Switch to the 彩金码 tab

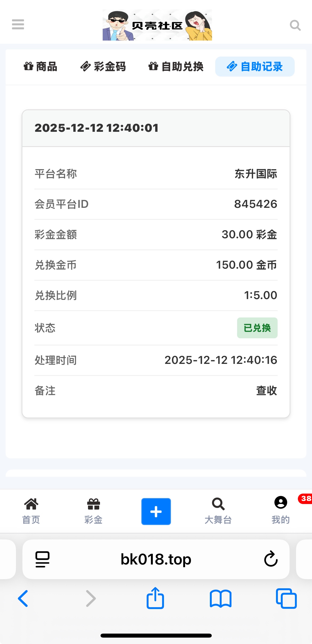tap(103, 67)
